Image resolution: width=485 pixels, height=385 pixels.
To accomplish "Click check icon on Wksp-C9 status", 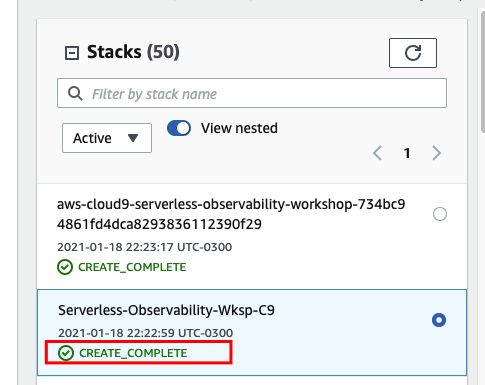I will (x=66, y=353).
